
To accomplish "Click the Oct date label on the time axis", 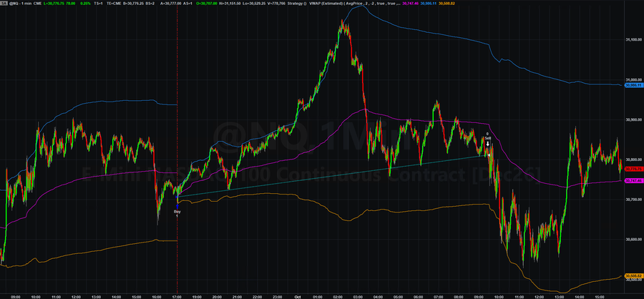I will coord(298,295).
